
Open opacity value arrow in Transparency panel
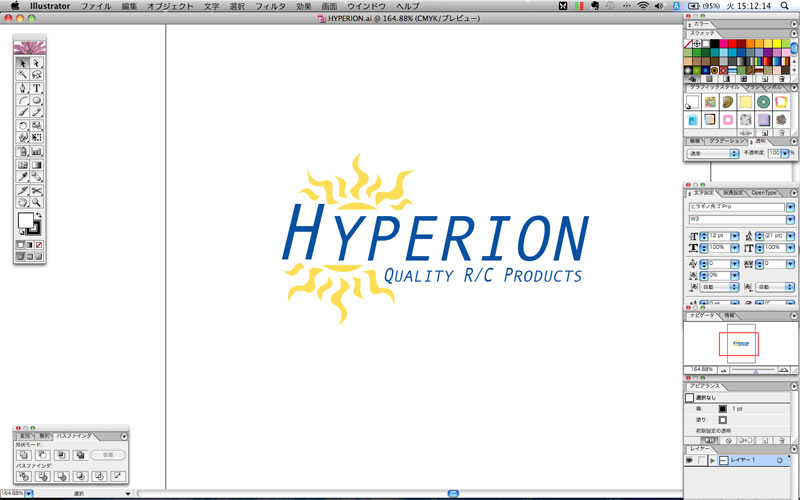785,153
